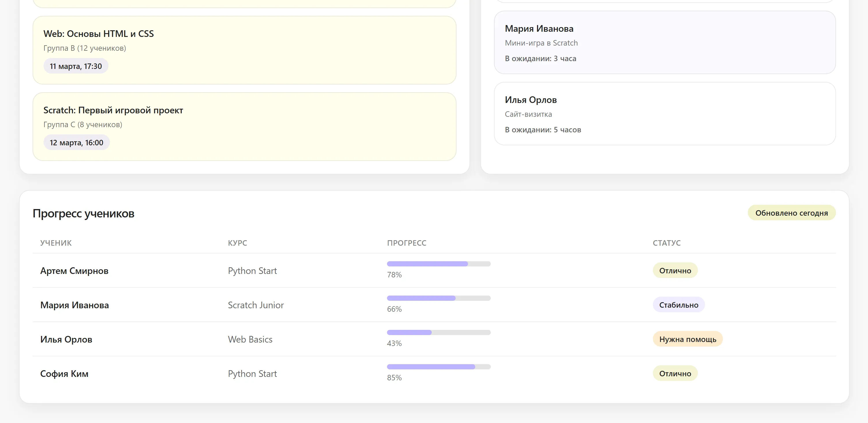The height and width of the screenshot is (423, 868).
Task: Click the Нужна помощь status badge
Action: [688, 339]
